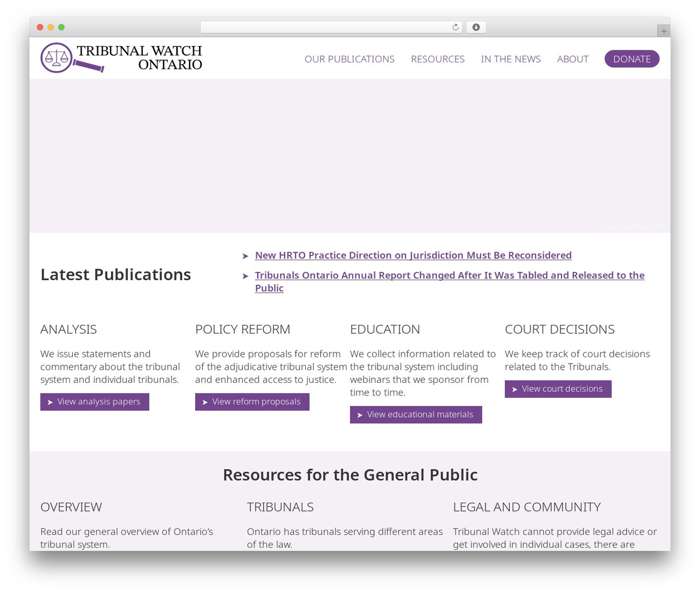The image size is (700, 593).
Task: Click the Donate button
Action: (632, 59)
